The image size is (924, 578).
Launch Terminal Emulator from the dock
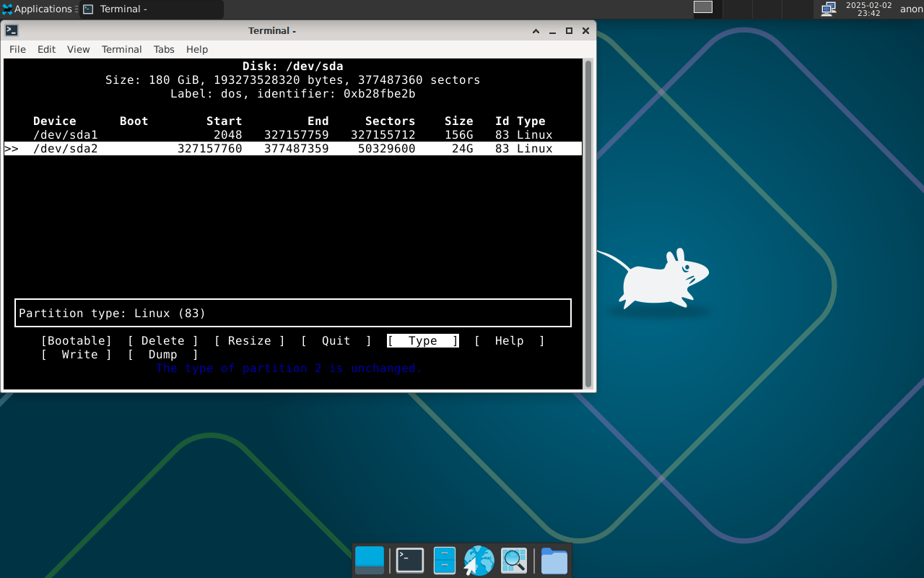(410, 561)
